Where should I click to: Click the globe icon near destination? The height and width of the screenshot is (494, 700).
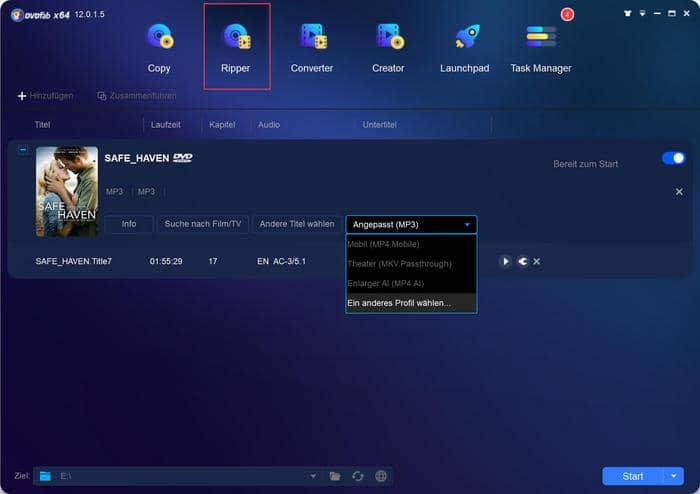(x=381, y=476)
